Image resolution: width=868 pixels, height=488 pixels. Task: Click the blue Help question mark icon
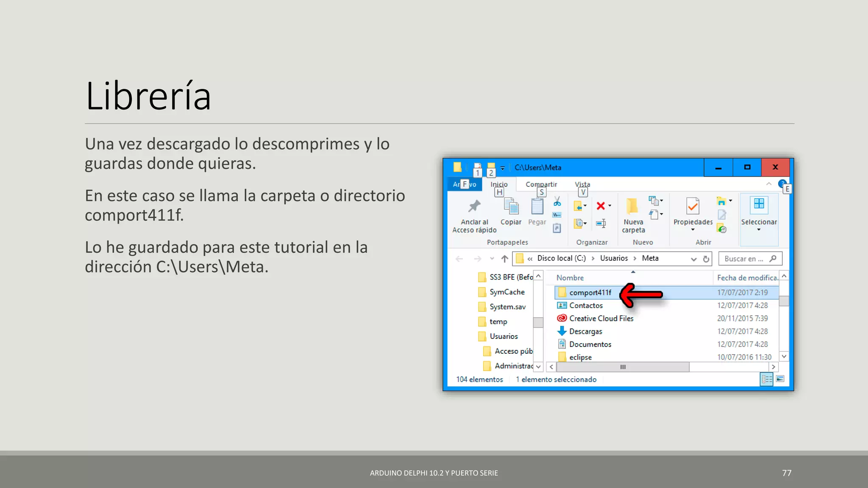coord(782,184)
